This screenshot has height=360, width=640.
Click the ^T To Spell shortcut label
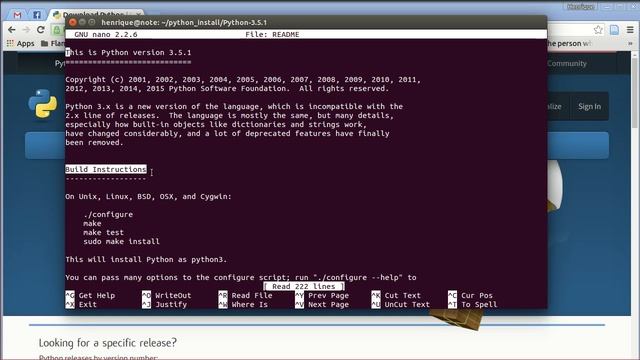pos(473,304)
